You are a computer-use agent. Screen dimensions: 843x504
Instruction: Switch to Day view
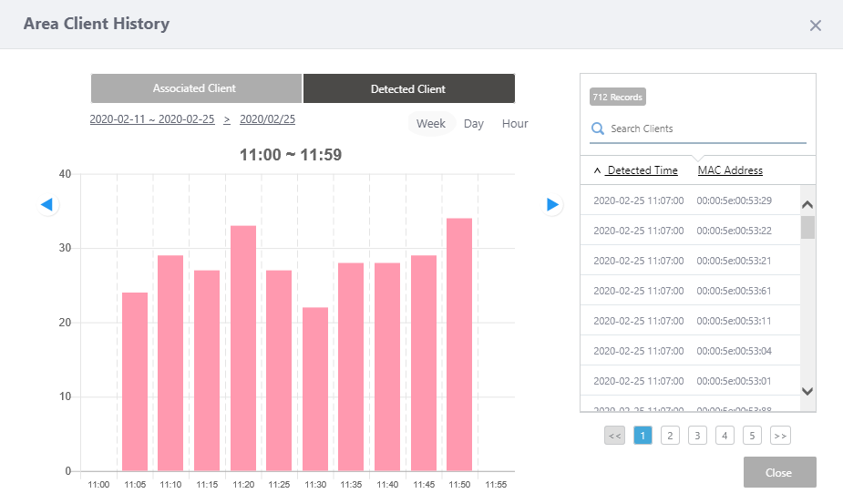click(474, 124)
